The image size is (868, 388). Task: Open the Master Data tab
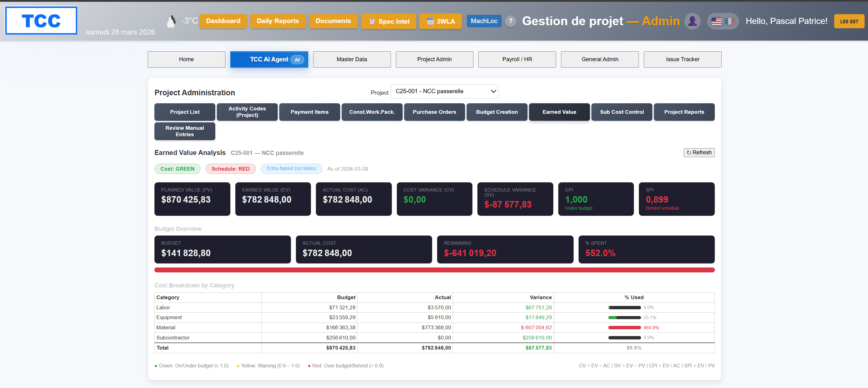tap(352, 59)
